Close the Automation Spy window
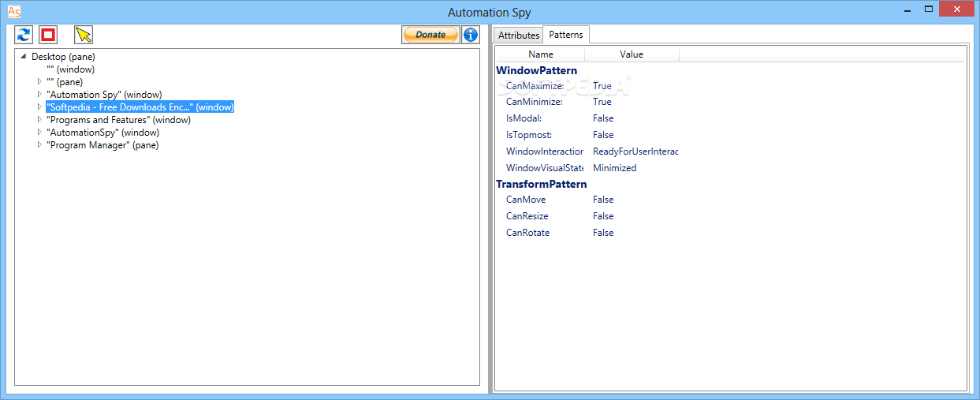The image size is (980, 400). point(958,9)
